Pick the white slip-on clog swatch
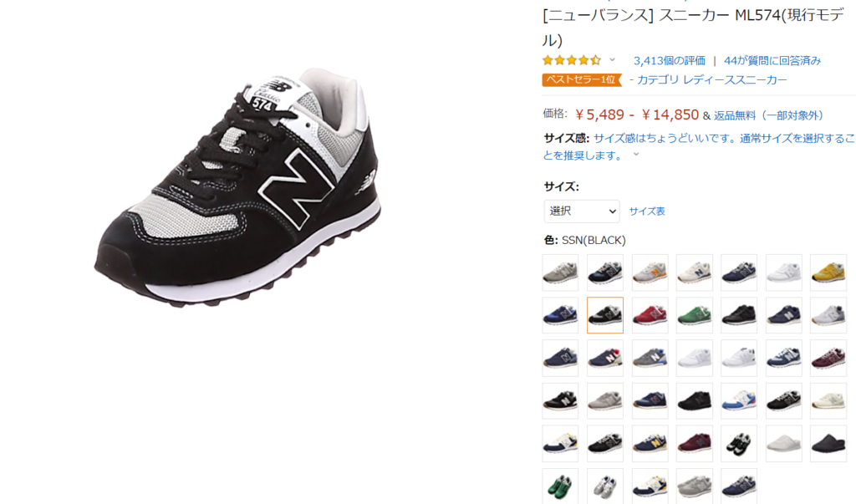This screenshot has height=504, width=856. [783, 444]
